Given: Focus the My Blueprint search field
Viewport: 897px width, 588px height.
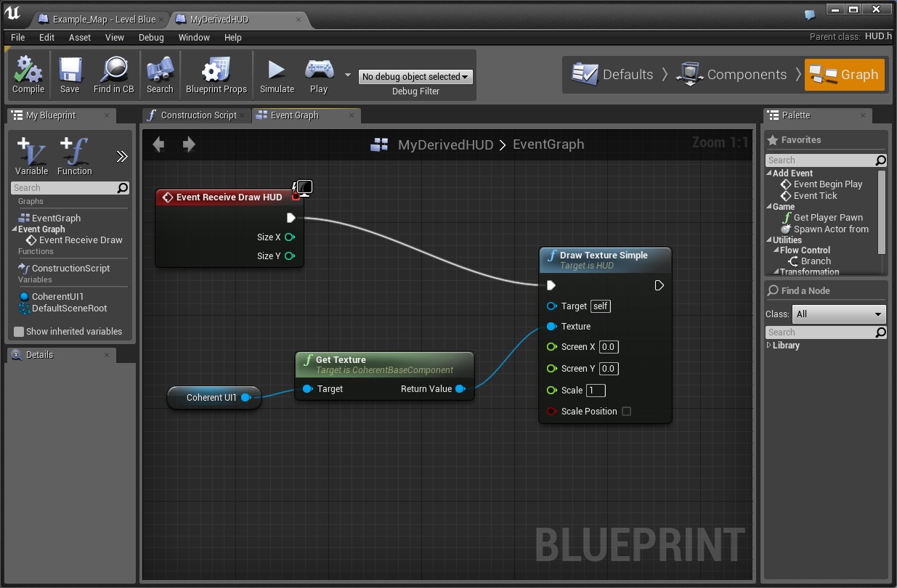Looking at the screenshot, I should coord(70,188).
